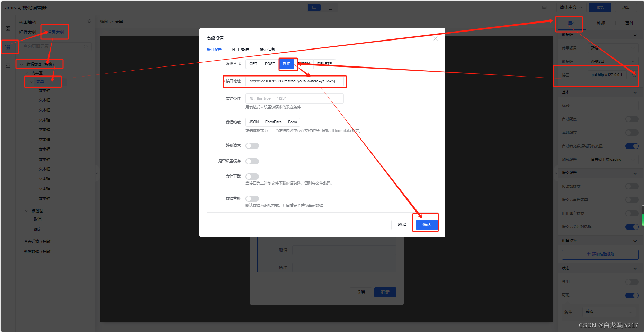Collapse the 按钮组 tree node
This screenshot has width=644, height=332.
pos(26,211)
